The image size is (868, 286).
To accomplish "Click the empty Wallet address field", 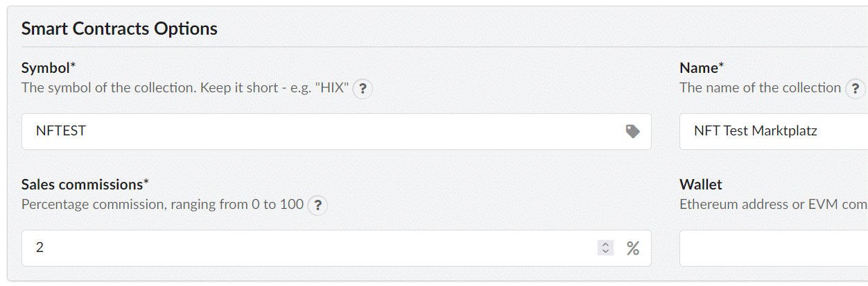I will tap(774, 248).
